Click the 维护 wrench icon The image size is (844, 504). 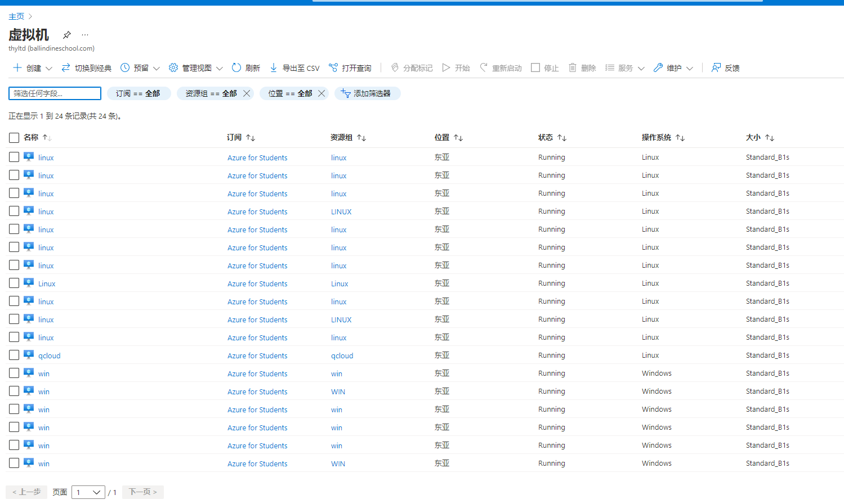coord(658,67)
